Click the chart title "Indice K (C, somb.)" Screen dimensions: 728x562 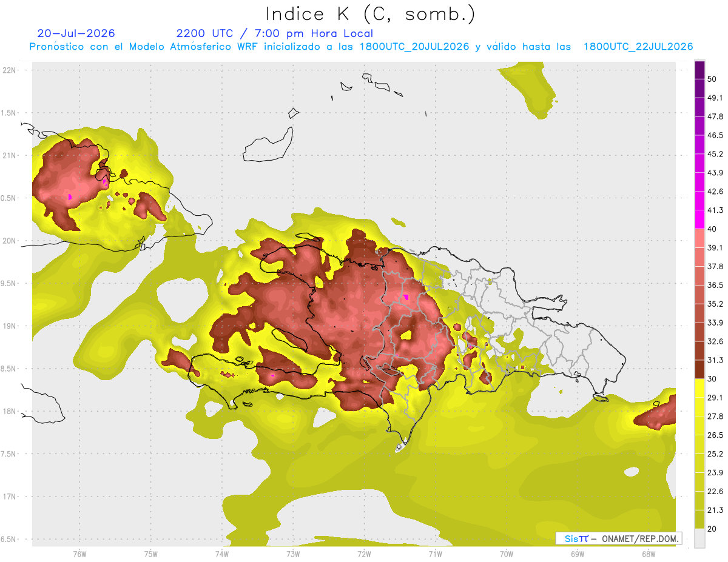pyautogui.click(x=370, y=14)
